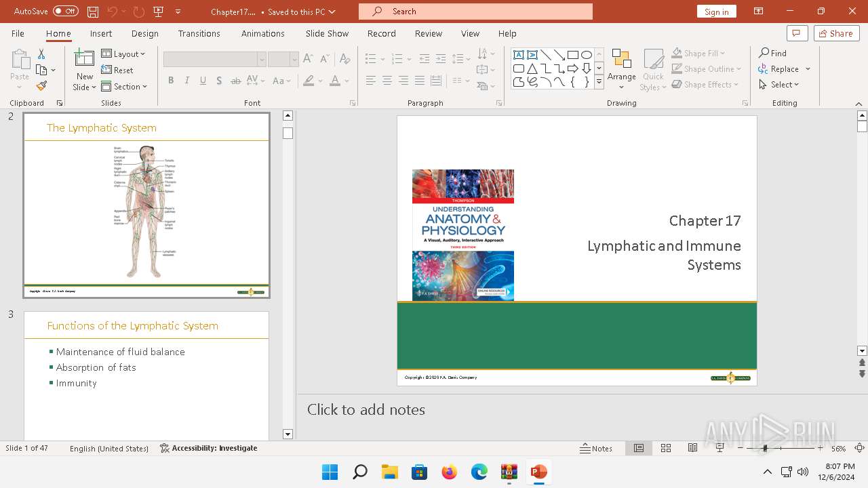Fit slide to current window
868x488 pixels.
click(859, 448)
